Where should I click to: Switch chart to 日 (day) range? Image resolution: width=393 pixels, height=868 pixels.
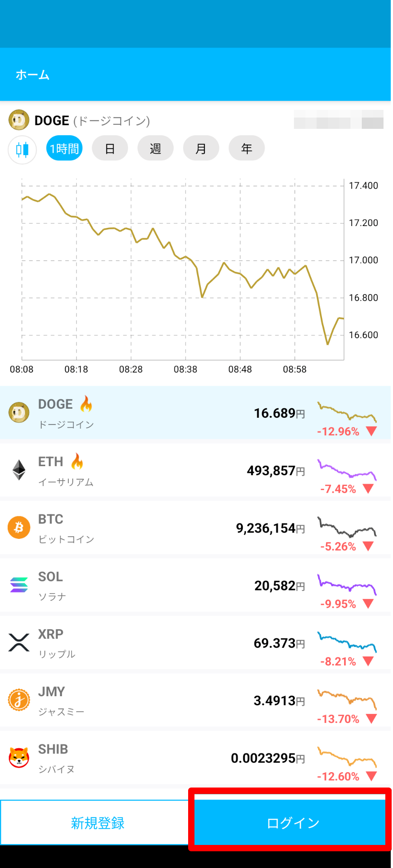[110, 148]
